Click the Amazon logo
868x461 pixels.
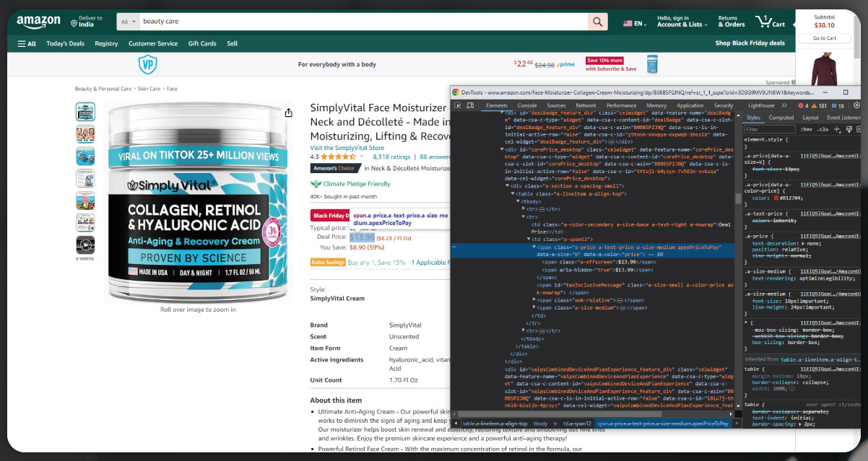38,22
